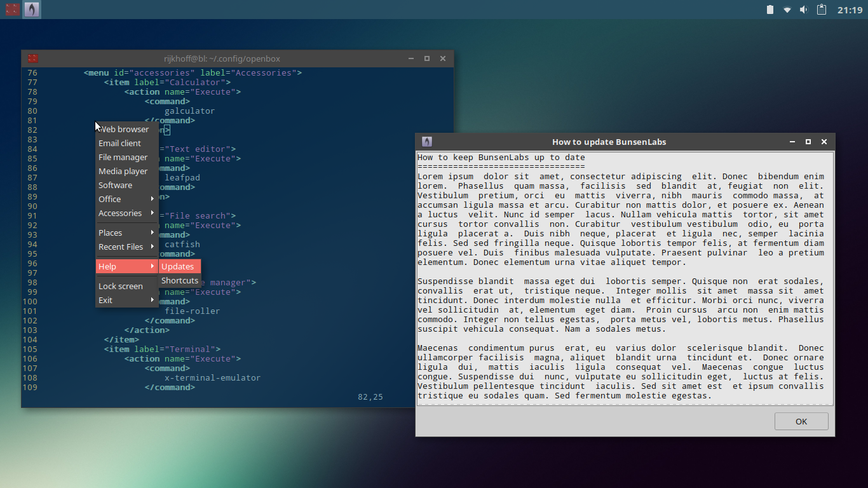
Task: Click the dialog title How to update BunsenLabs
Action: coord(609,142)
